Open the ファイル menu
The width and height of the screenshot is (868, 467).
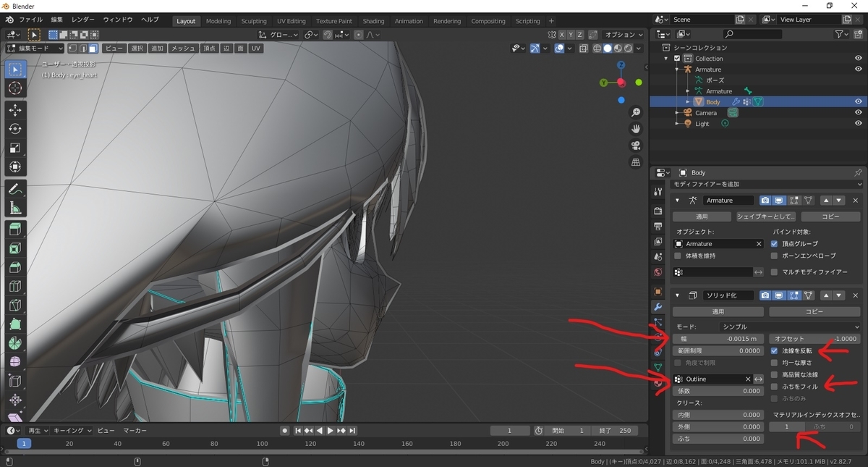pos(30,20)
